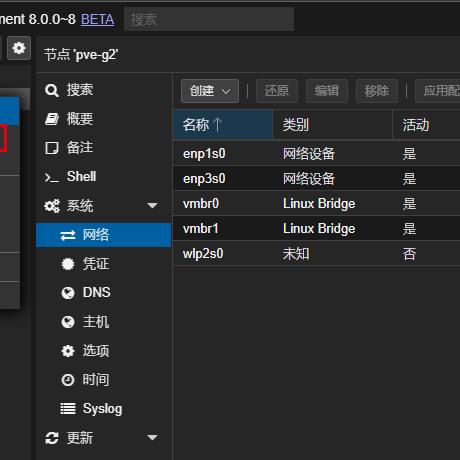This screenshot has height=460, width=460.
Task: Click the refresh icon beside 更新
Action: 52,438
